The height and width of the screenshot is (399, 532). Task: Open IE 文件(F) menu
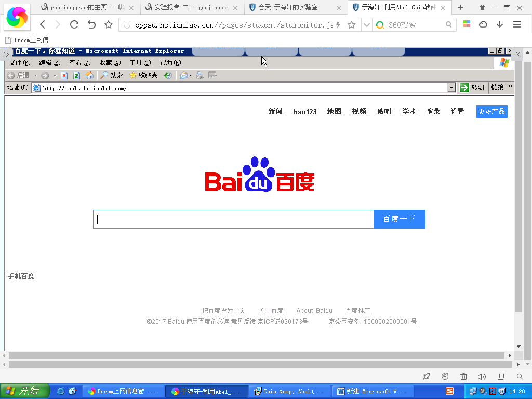pyautogui.click(x=19, y=63)
